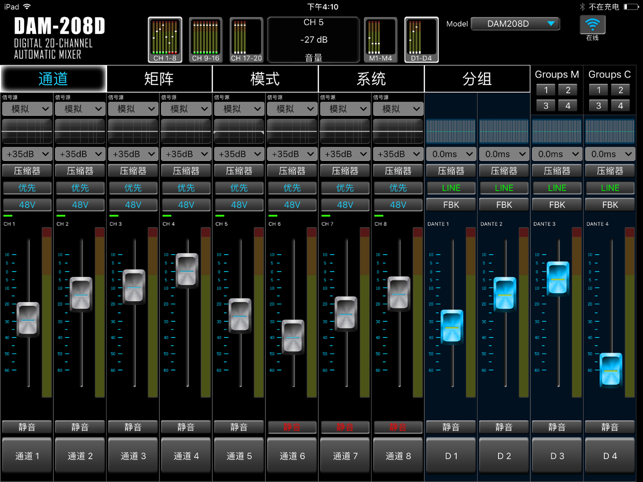This screenshot has height=482, width=643.
Task: Toggle 48V phantom power on CH 8
Action: [398, 205]
